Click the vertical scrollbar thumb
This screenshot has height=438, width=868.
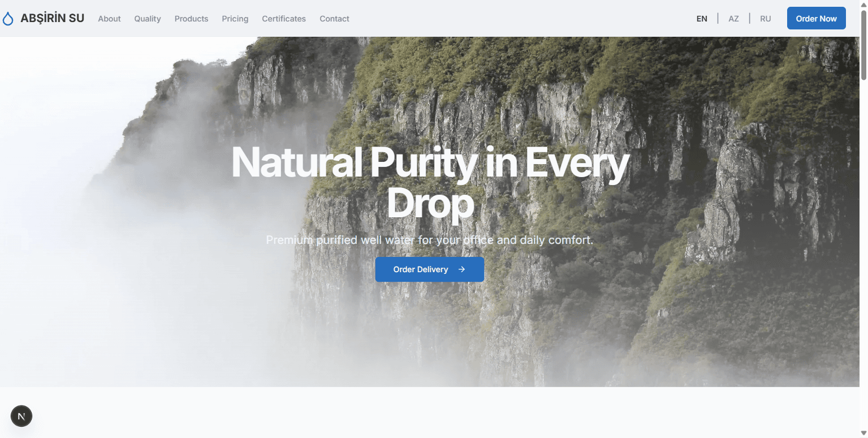click(863, 44)
